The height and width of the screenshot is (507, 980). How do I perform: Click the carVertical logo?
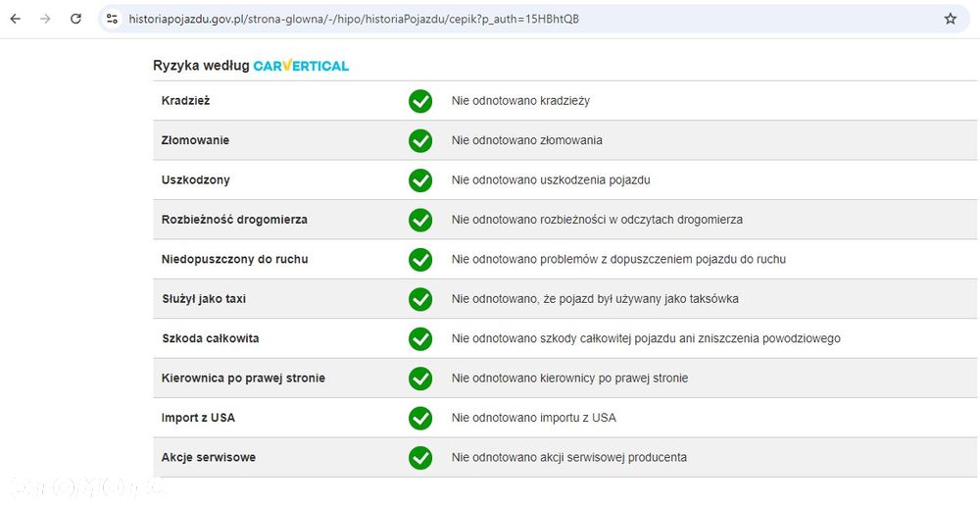pyautogui.click(x=301, y=66)
